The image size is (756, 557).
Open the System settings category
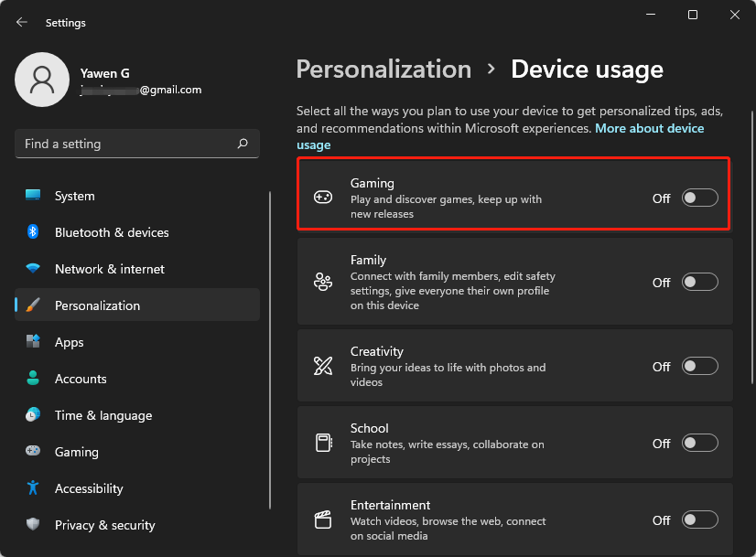click(137, 196)
